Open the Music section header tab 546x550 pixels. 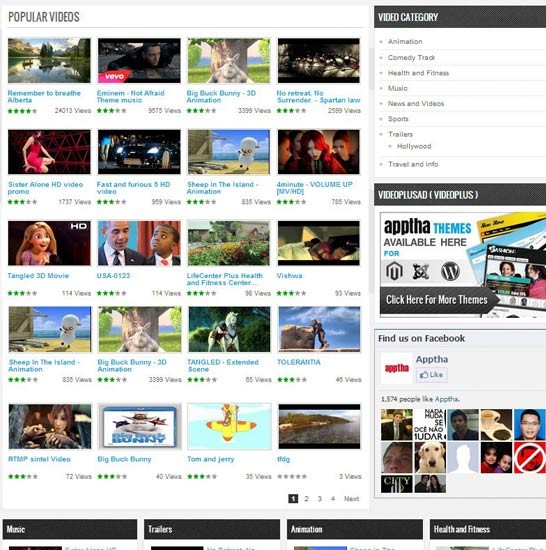70,529
